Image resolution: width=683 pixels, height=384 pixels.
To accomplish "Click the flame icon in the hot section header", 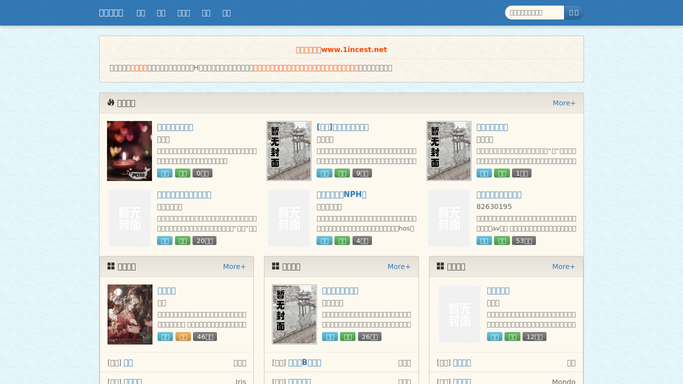I will (x=111, y=102).
